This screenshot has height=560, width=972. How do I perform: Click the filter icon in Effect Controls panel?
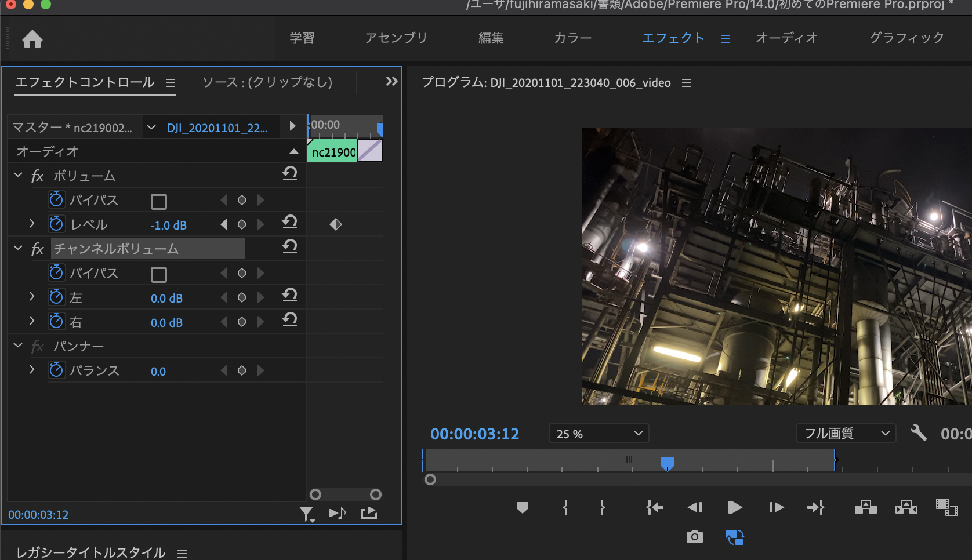click(x=307, y=513)
